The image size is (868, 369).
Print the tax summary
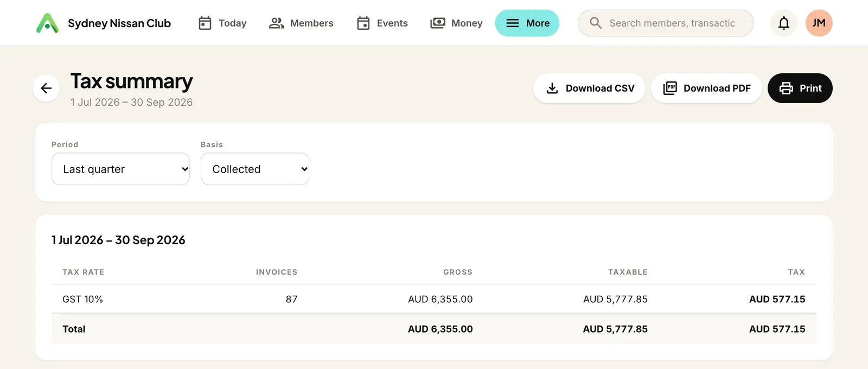point(800,88)
